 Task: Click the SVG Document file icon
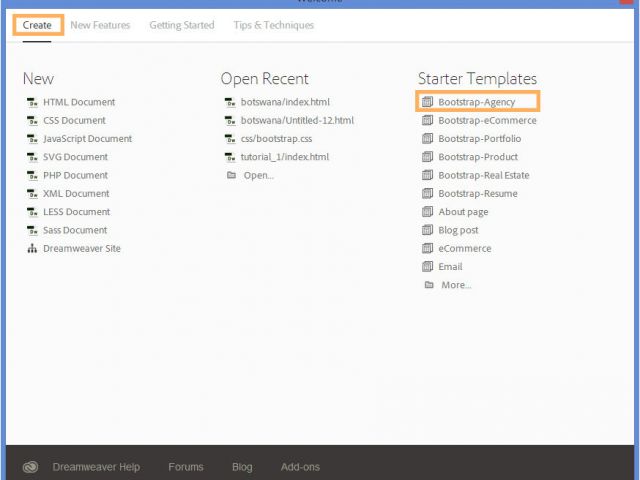coord(32,157)
